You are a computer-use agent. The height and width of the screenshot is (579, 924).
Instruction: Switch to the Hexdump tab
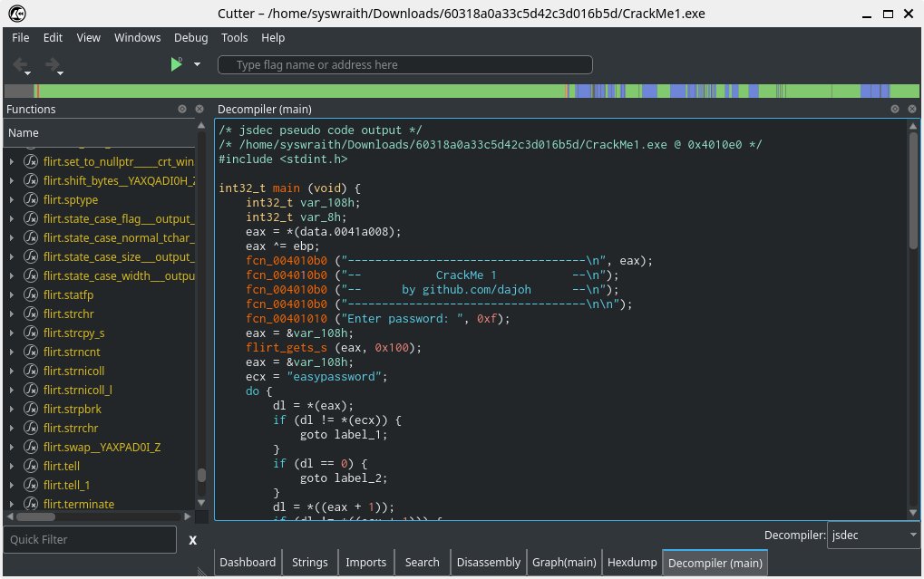632,563
